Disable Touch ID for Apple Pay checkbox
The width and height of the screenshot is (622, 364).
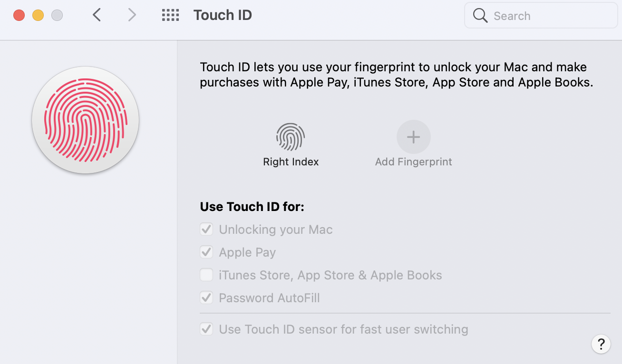click(206, 252)
